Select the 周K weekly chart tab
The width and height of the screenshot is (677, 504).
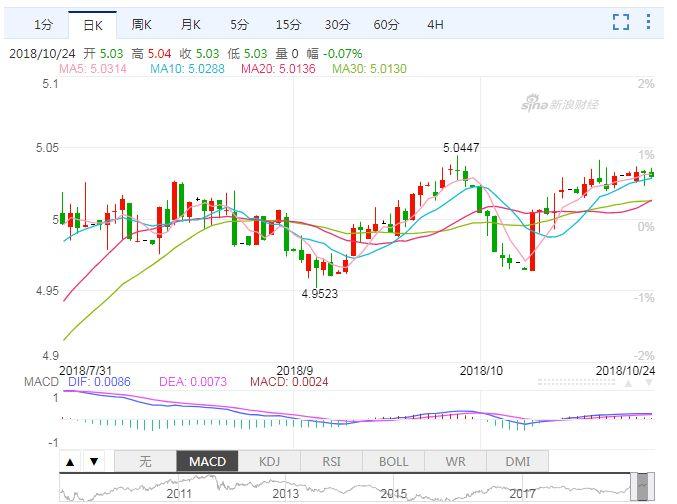pyautogui.click(x=141, y=24)
